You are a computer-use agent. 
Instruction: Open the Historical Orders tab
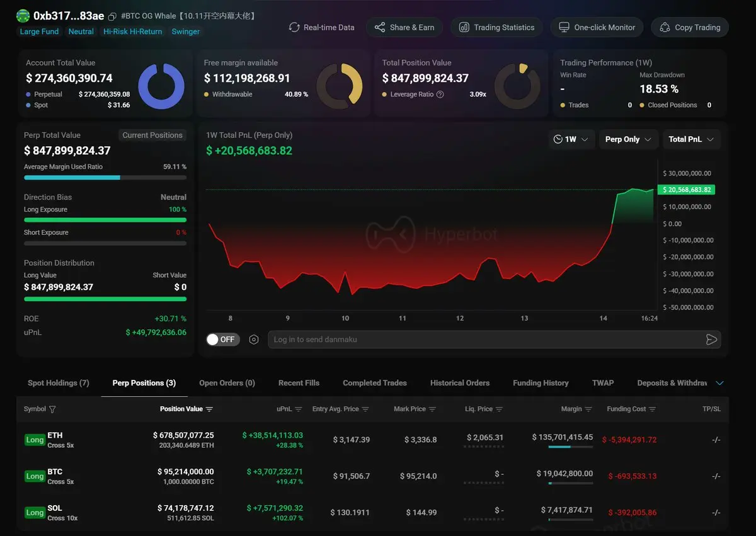(460, 383)
